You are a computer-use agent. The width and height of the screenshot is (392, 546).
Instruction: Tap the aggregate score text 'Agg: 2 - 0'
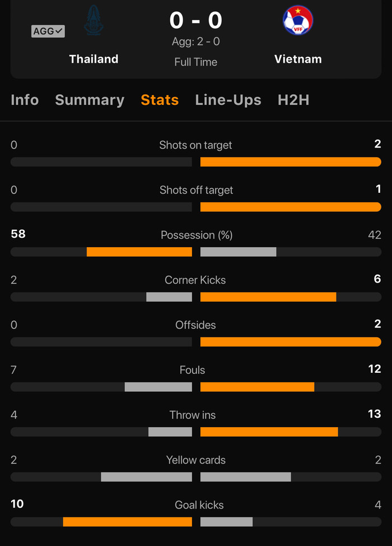[196, 42]
